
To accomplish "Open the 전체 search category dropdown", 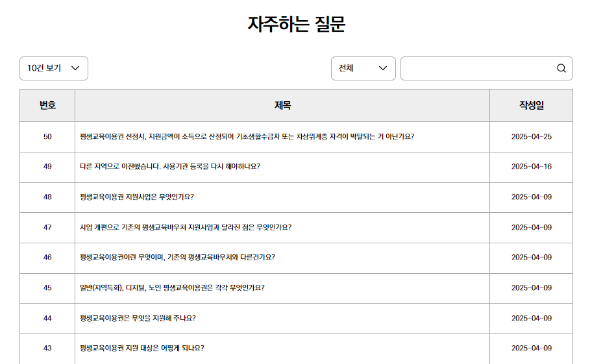I will pyautogui.click(x=363, y=68).
